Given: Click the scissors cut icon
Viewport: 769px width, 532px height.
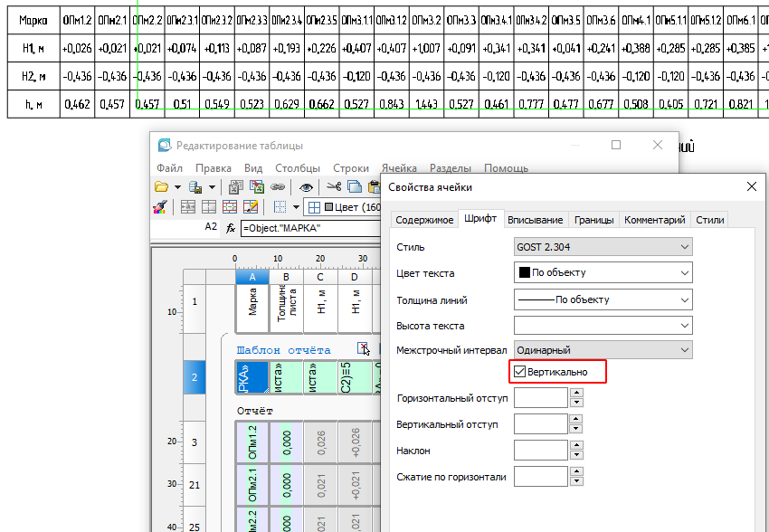Looking at the screenshot, I should pos(334,186).
